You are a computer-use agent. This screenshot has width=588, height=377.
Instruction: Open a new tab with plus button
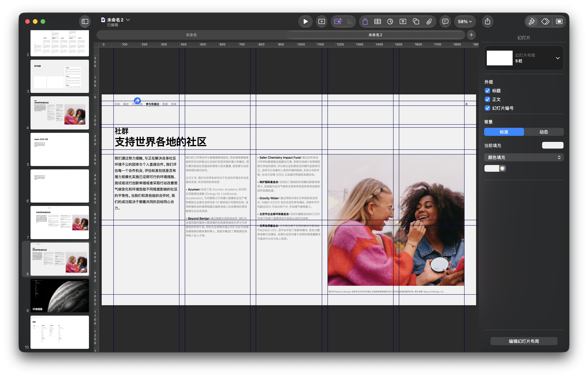[x=471, y=35]
